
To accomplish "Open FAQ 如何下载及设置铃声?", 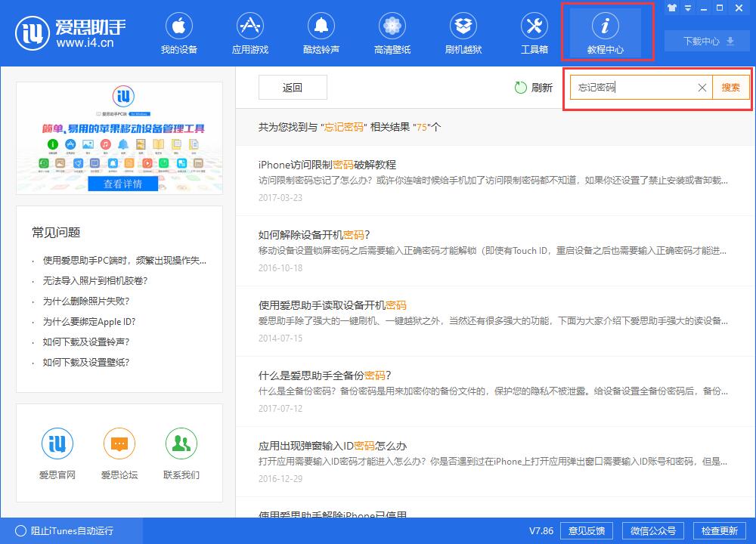I will (86, 342).
